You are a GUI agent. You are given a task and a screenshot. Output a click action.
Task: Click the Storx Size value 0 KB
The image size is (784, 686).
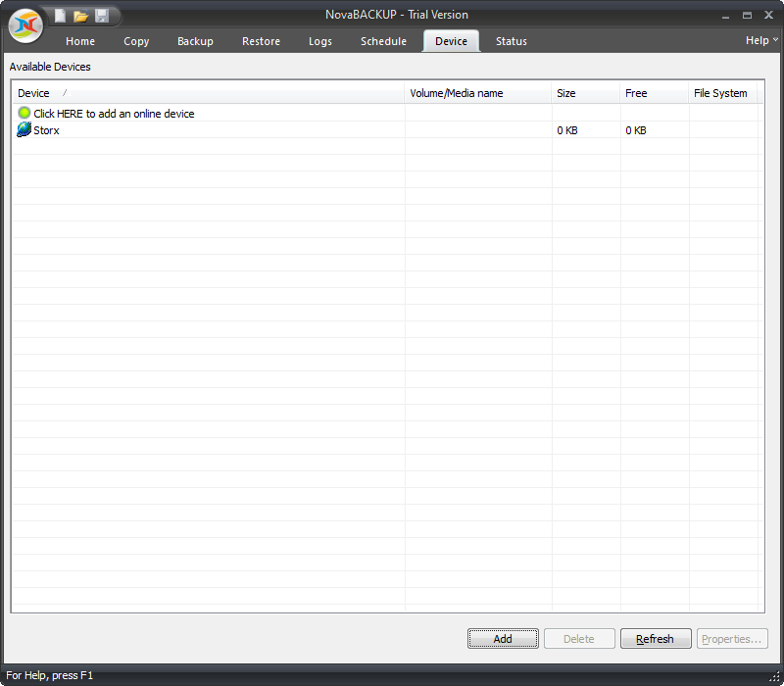567,130
